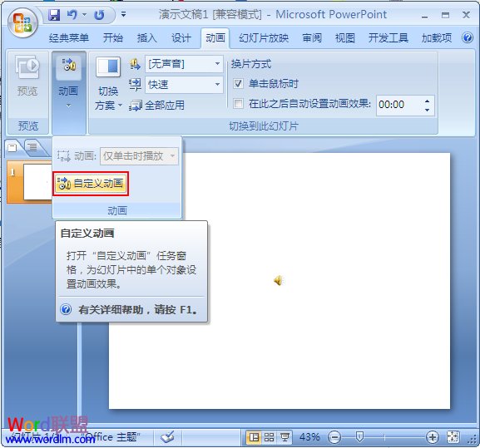The width and height of the screenshot is (480, 448).
Task: Switch to the 审阅 tab
Action: tap(312, 38)
